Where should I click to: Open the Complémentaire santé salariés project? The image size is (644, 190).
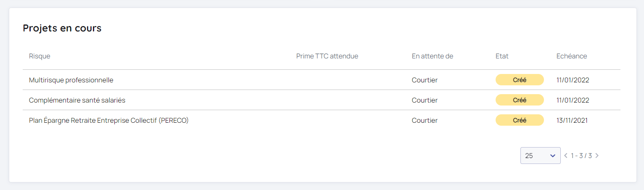pos(77,100)
